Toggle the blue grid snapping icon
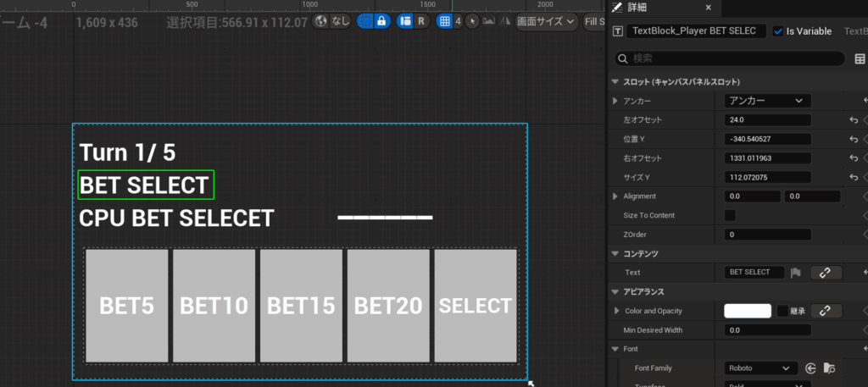Screen dimensions: 868x387 coord(444,21)
